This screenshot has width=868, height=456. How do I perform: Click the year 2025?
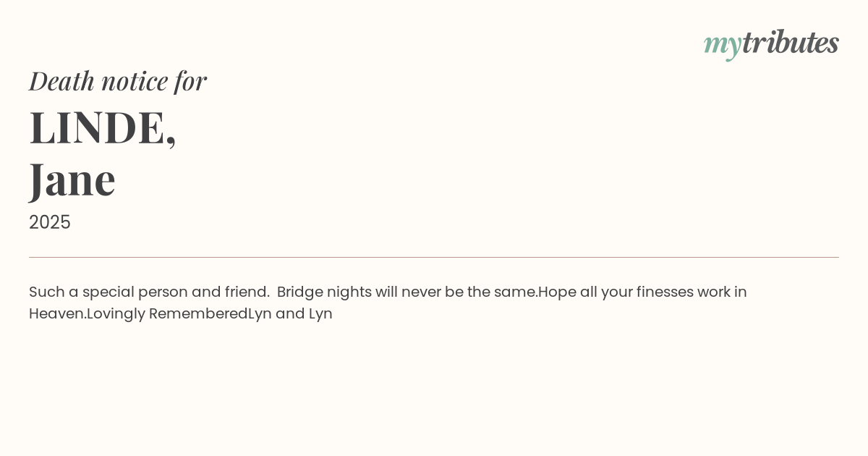coord(50,222)
